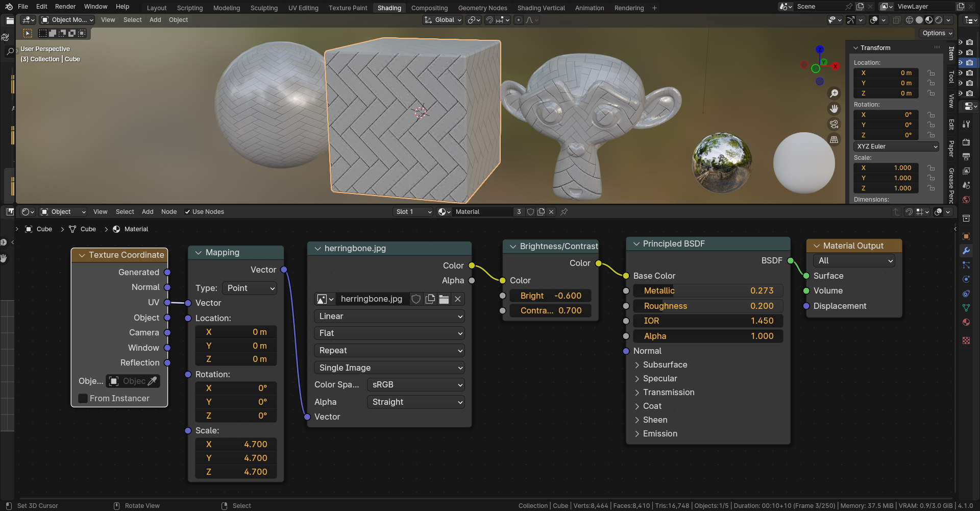Open Material properties tab icon

966,322
